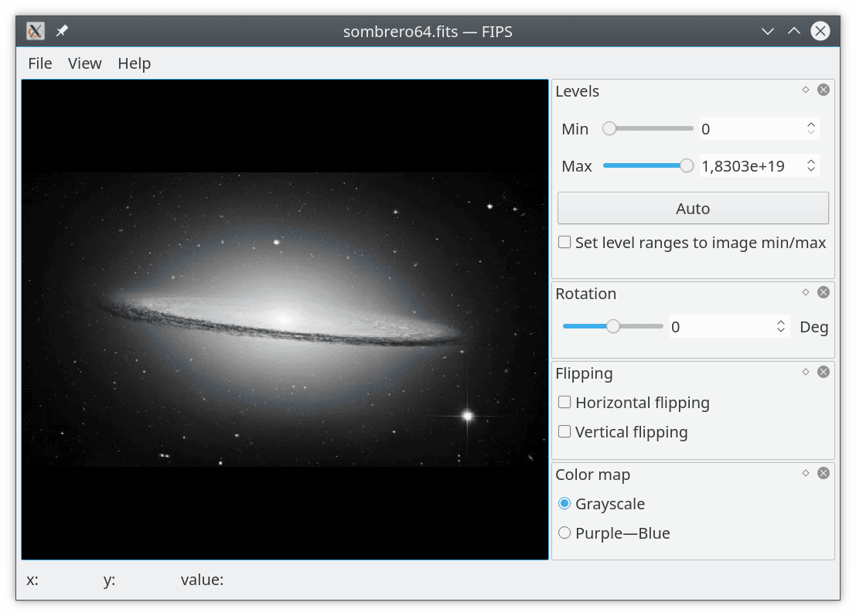Screen dimensions: 856x616
Task: Open the File menu
Action: (x=40, y=63)
